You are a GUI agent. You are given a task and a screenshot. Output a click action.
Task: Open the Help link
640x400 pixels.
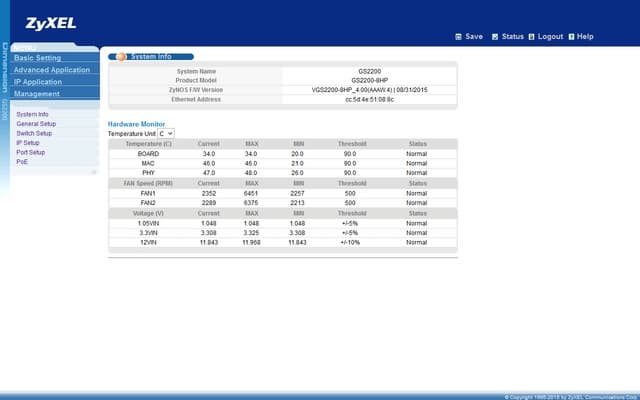[585, 37]
